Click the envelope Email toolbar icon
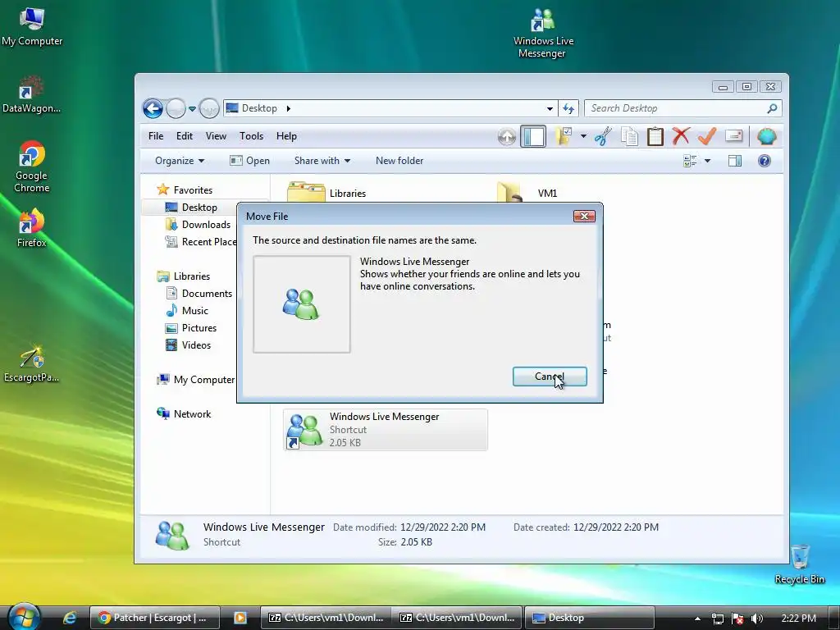840x630 pixels. 734,136
